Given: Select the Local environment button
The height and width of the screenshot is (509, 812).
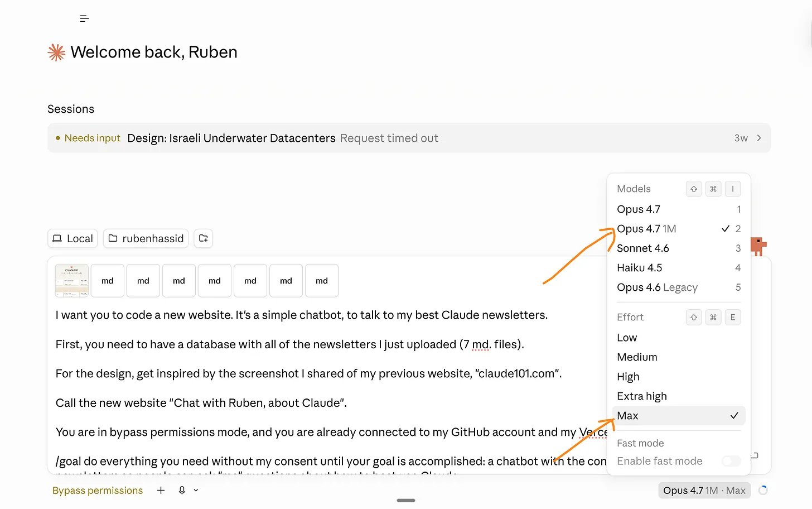Looking at the screenshot, I should 72,238.
